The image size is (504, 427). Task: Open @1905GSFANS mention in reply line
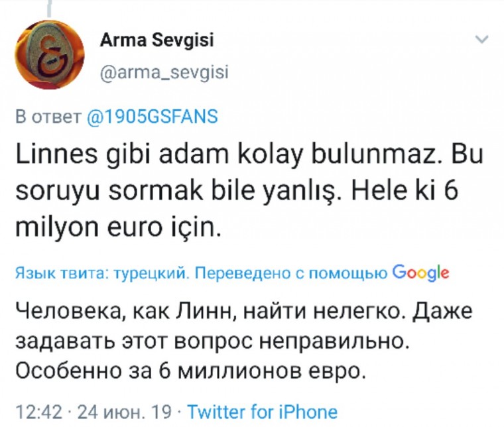tap(153, 116)
